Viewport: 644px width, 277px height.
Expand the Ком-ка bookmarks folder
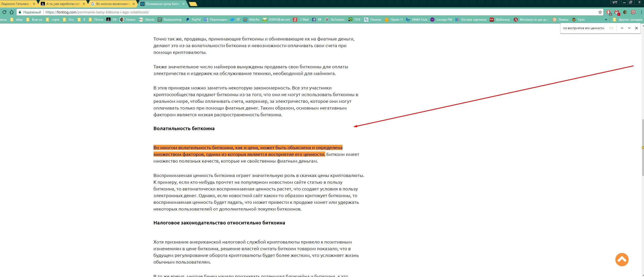point(34,20)
